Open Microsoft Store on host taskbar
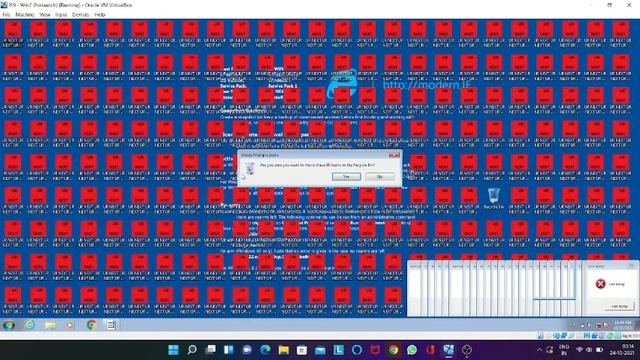 (302, 350)
